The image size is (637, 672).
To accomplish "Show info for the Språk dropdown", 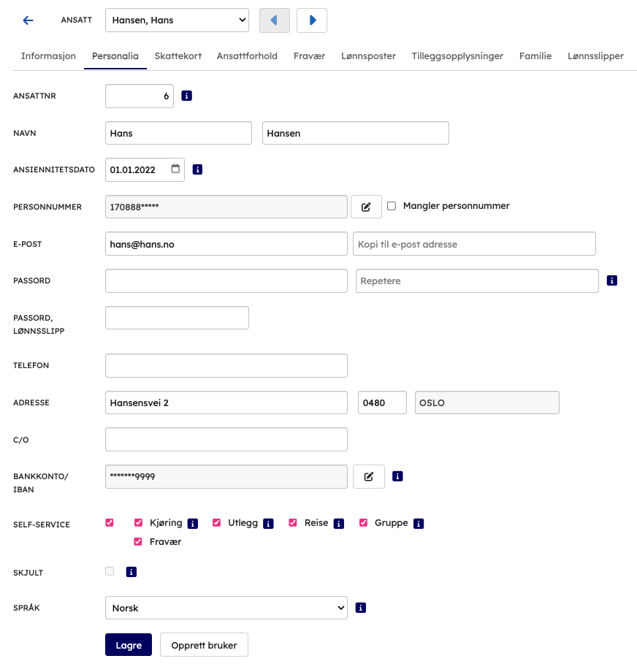I will tap(360, 608).
